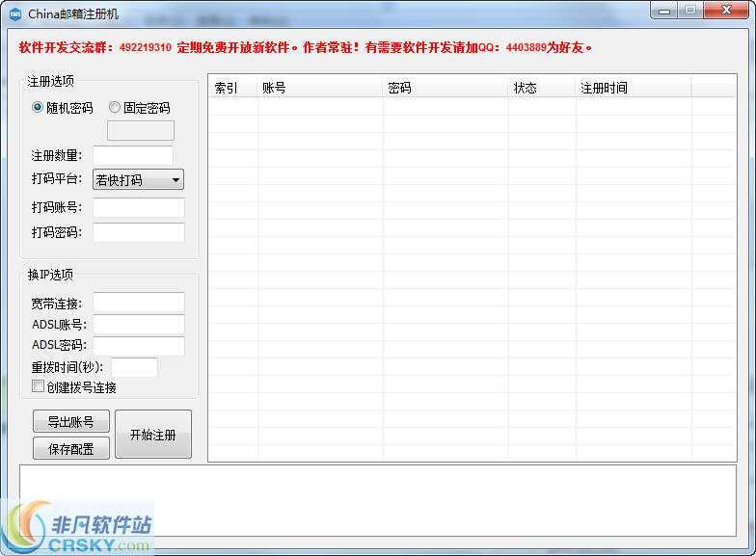Click the log output box at the bottom
This screenshot has height=556, width=756.
click(x=378, y=501)
